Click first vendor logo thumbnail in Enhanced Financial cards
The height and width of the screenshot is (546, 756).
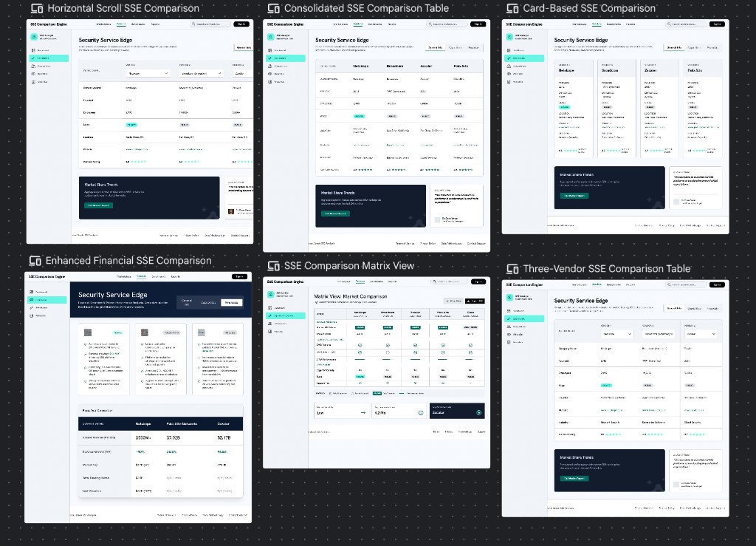click(88, 332)
